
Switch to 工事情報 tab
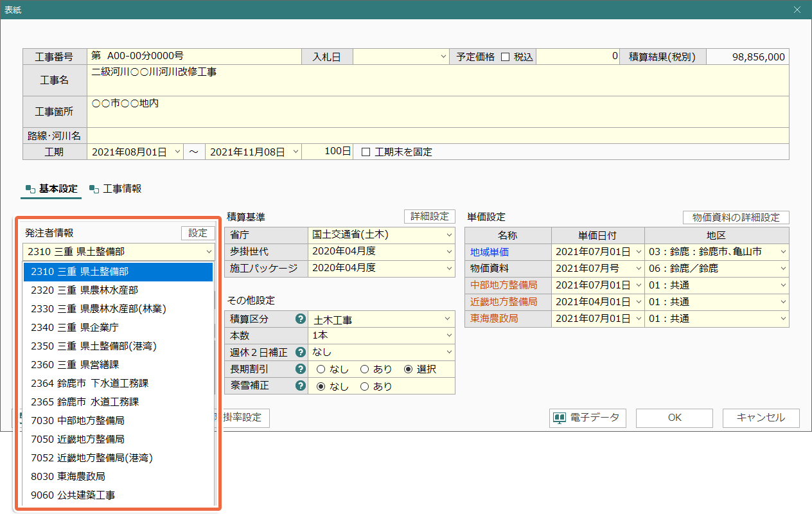[x=116, y=189]
